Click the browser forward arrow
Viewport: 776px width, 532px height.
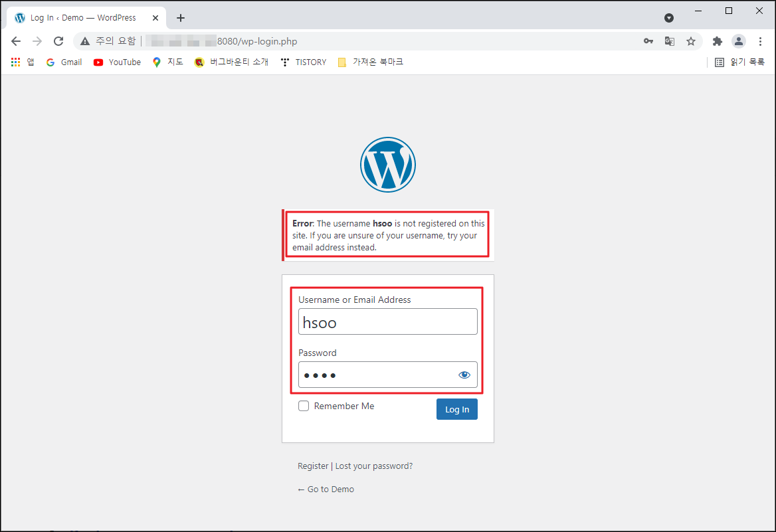tap(37, 41)
